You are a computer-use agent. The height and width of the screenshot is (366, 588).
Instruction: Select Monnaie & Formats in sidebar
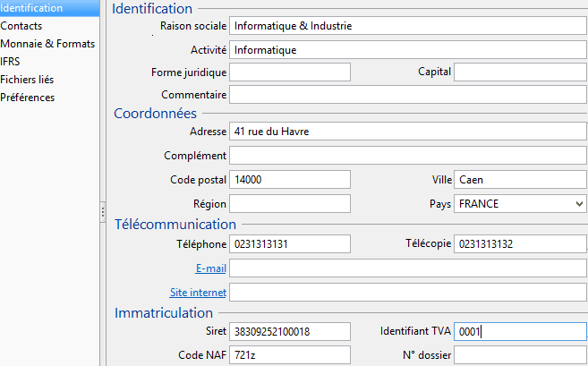click(47, 44)
